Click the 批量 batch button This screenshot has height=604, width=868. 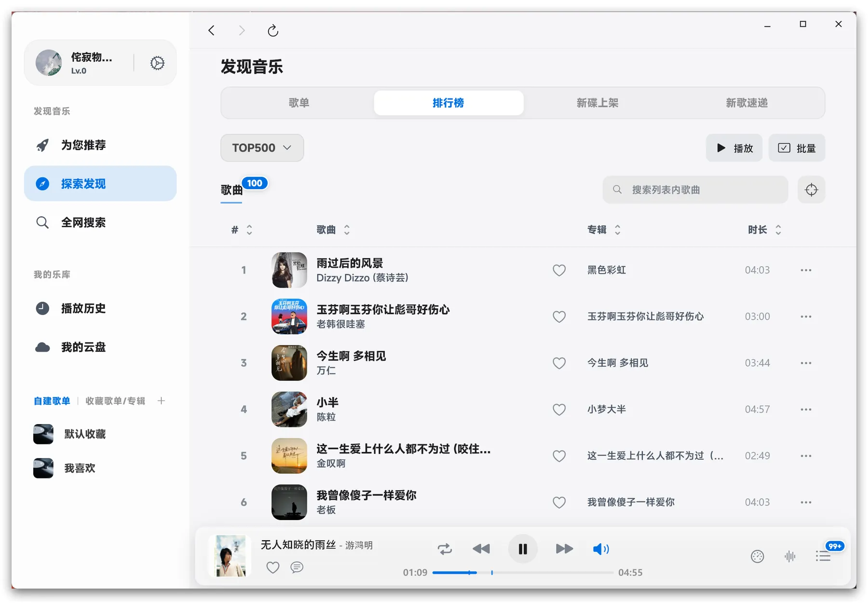[797, 148]
